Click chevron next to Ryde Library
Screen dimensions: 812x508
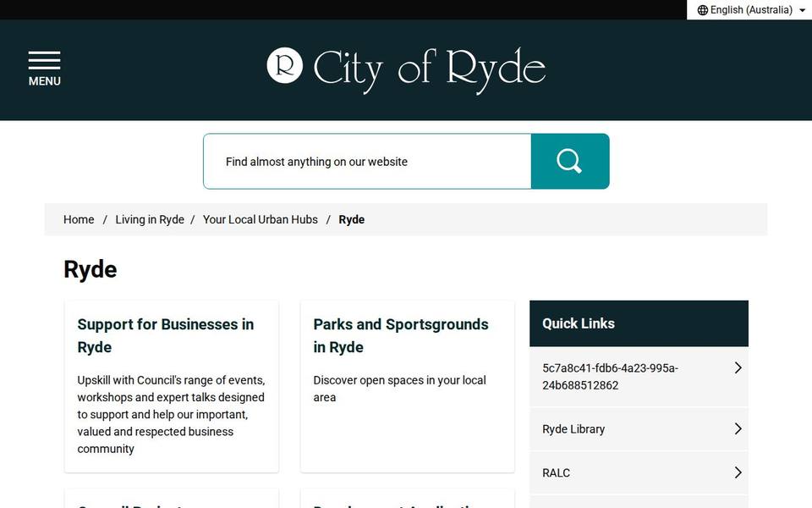pos(738,428)
